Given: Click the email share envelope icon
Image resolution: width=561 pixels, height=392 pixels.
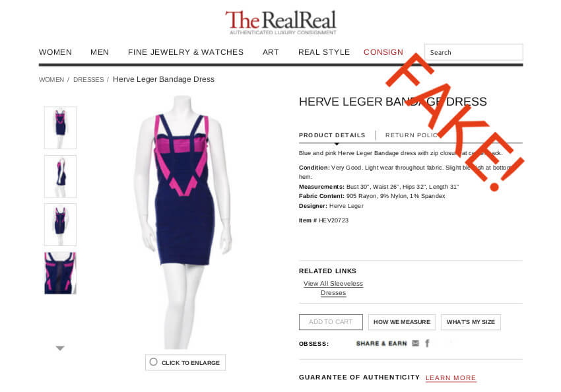Looking at the screenshot, I should tap(415, 343).
